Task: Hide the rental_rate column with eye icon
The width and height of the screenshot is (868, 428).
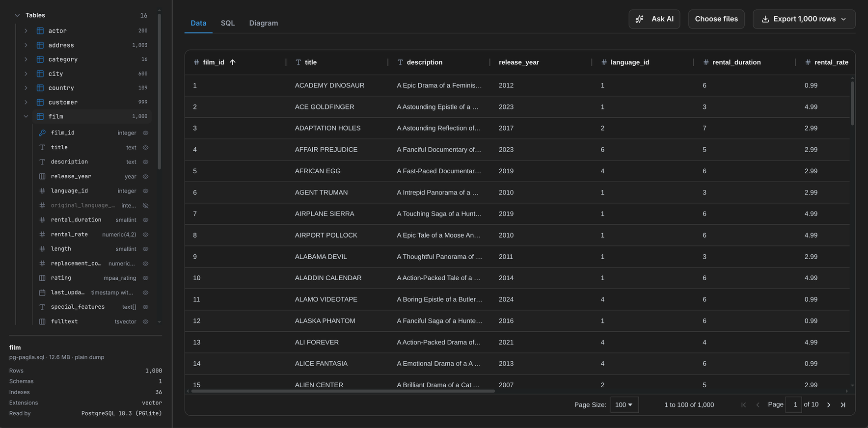Action: (x=146, y=235)
